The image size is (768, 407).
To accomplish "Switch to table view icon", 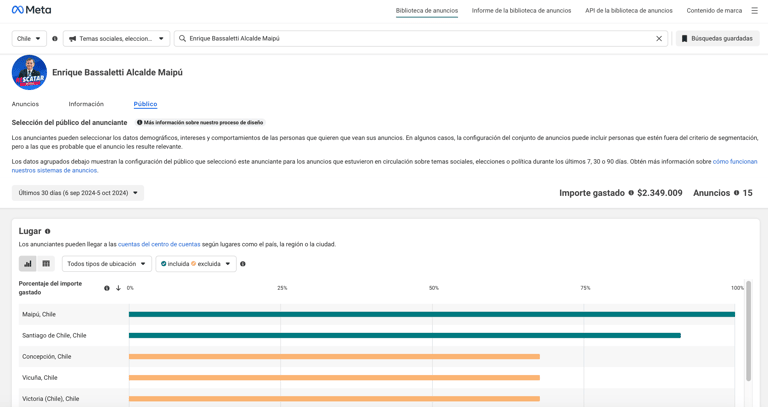I will pos(46,263).
